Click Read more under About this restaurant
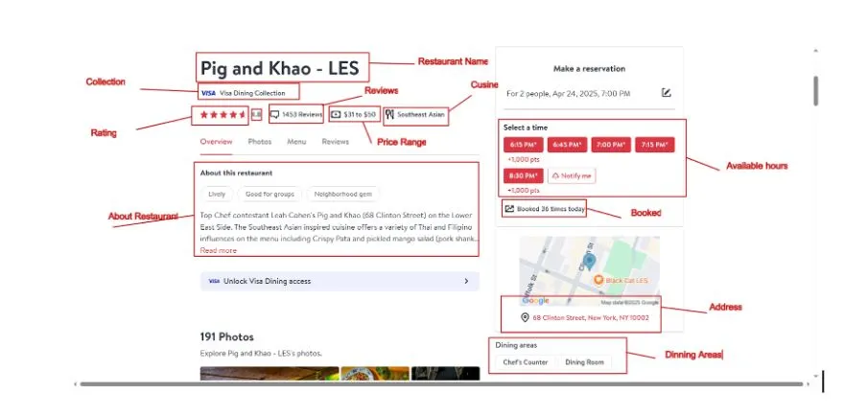The width and height of the screenshot is (868, 416). (x=218, y=250)
